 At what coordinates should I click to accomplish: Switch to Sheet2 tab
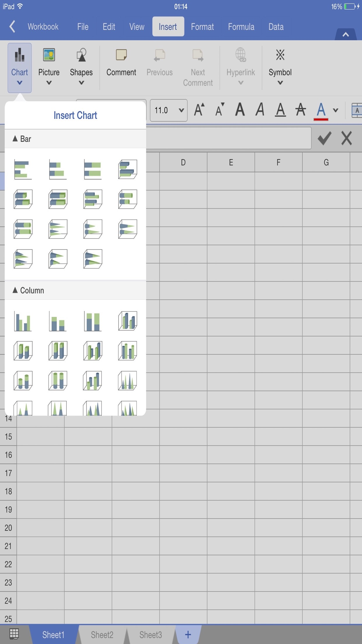pyautogui.click(x=102, y=635)
